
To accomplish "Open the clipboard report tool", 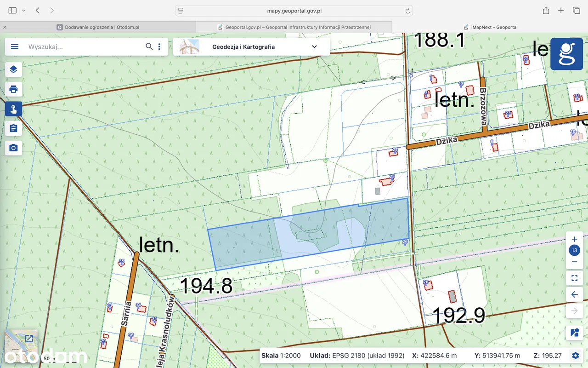I will (x=13, y=128).
